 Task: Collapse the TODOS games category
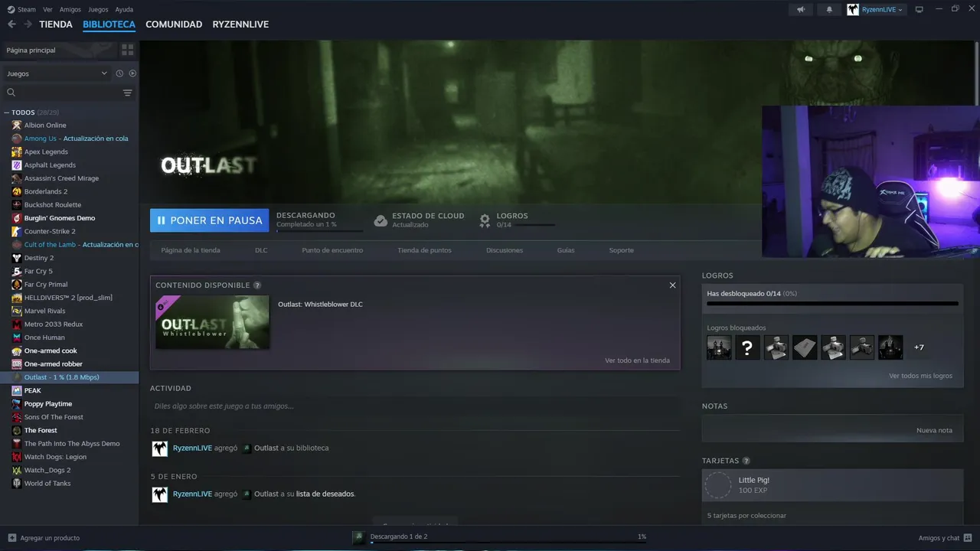coord(7,112)
